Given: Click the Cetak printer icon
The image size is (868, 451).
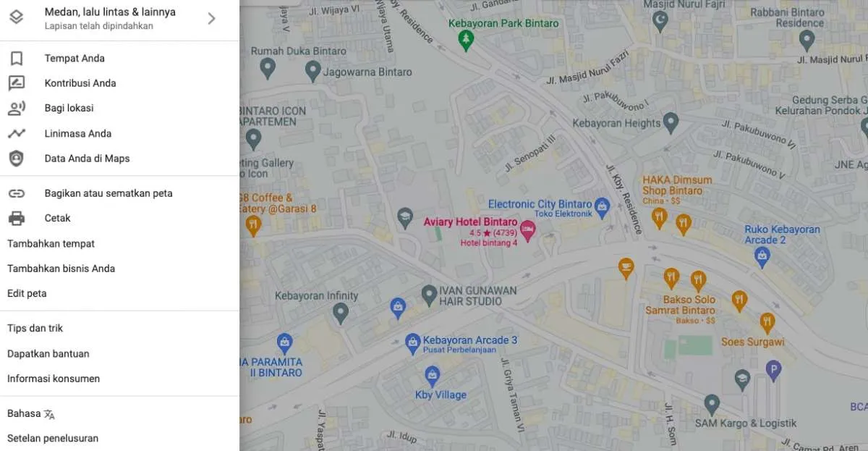Looking at the screenshot, I should tap(16, 218).
